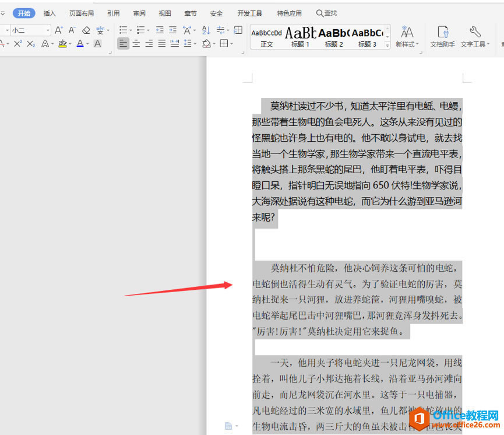Image resolution: width=504 pixels, height=435 pixels.
Task: Apply superscript X² formatting
Action: [x=18, y=43]
